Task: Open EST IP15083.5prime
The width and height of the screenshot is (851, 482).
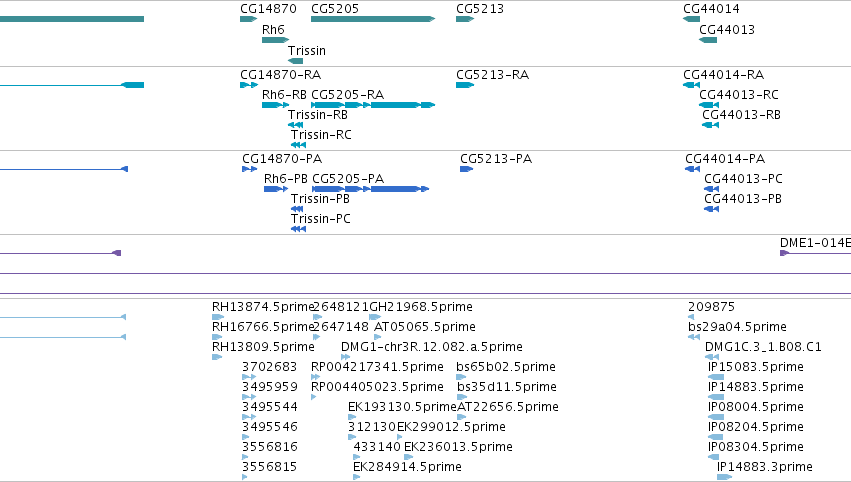Action: [x=755, y=367]
